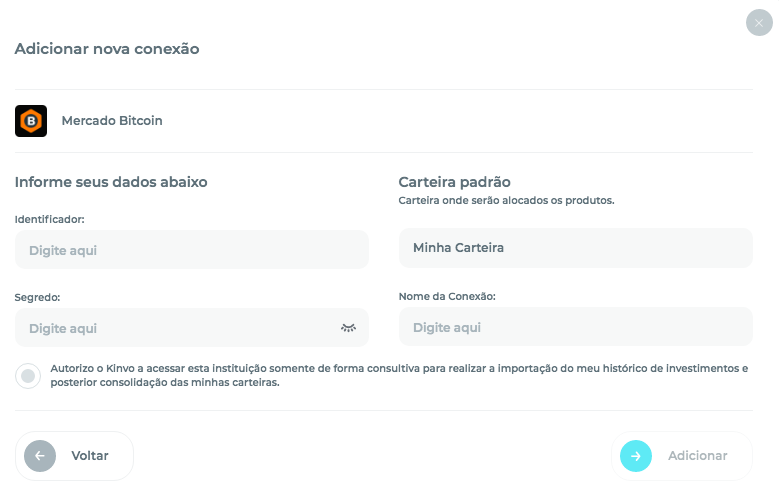Focus the Segredo input field
This screenshot has width=779, height=488.
click(x=192, y=327)
